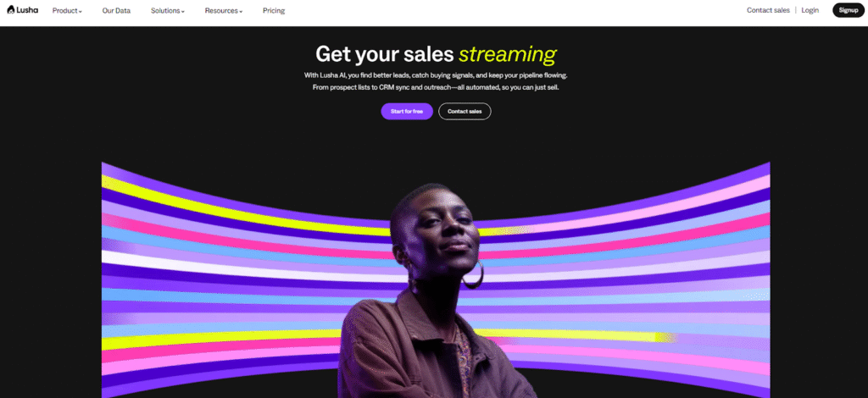Click the Lusha wordmark text in header
Screen dimensions: 868x398
tap(27, 9)
